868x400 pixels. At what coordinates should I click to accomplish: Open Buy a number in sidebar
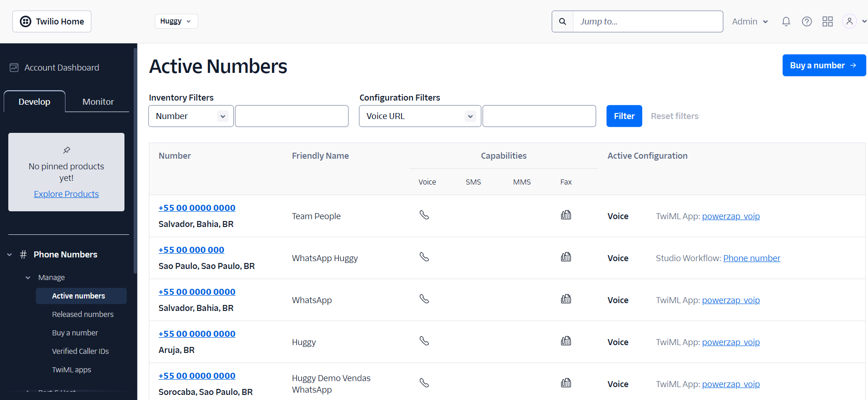pos(75,333)
